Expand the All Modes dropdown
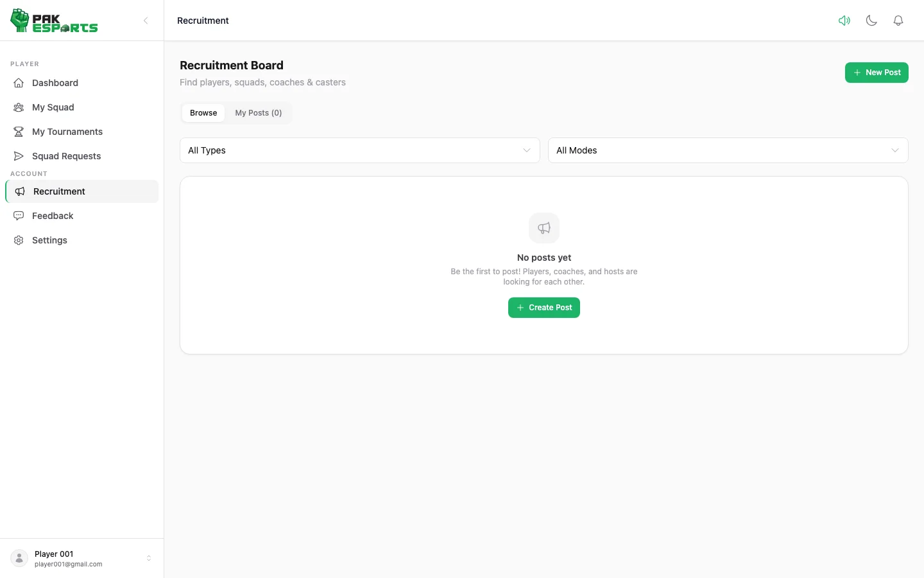The image size is (924, 578). (x=728, y=150)
